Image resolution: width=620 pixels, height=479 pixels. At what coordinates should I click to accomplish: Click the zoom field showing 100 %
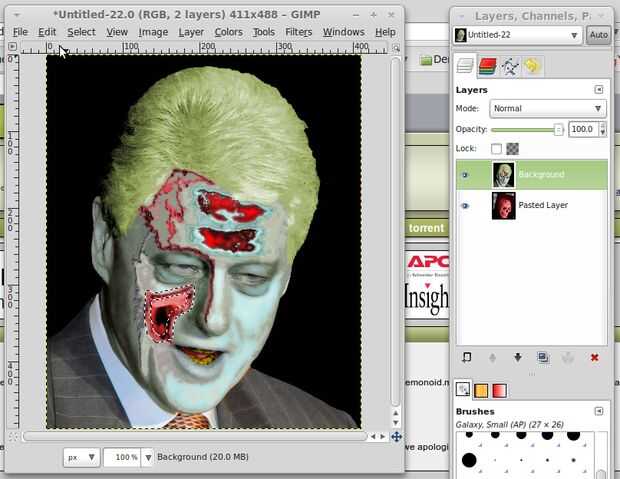click(x=123, y=457)
